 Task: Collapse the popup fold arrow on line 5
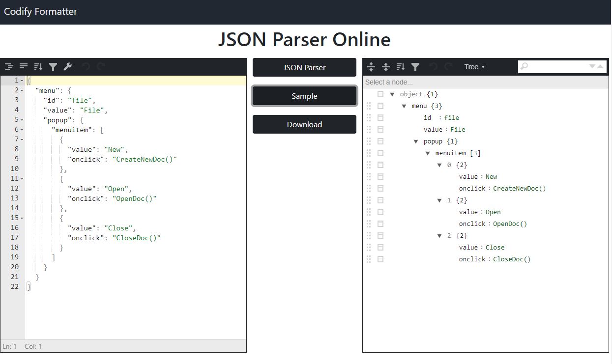[22, 119]
